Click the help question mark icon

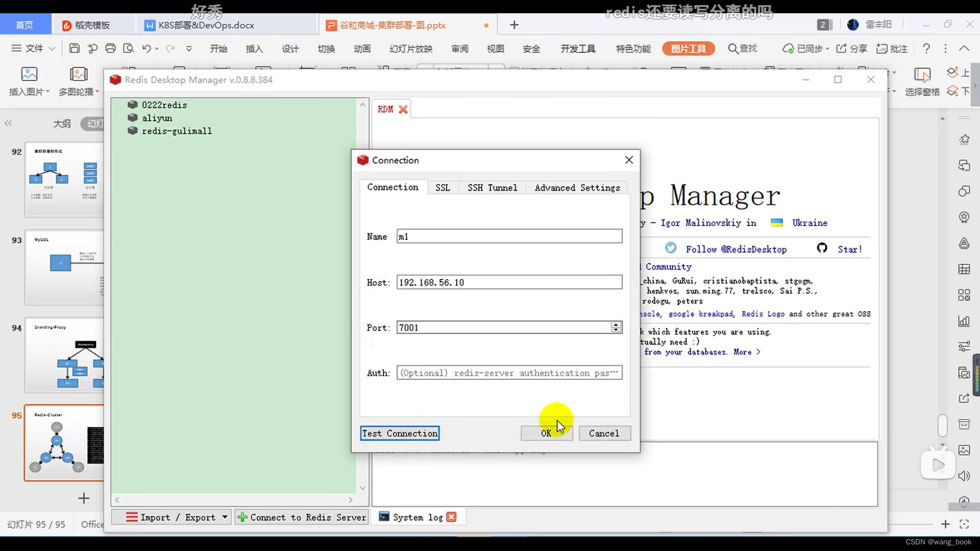click(926, 48)
